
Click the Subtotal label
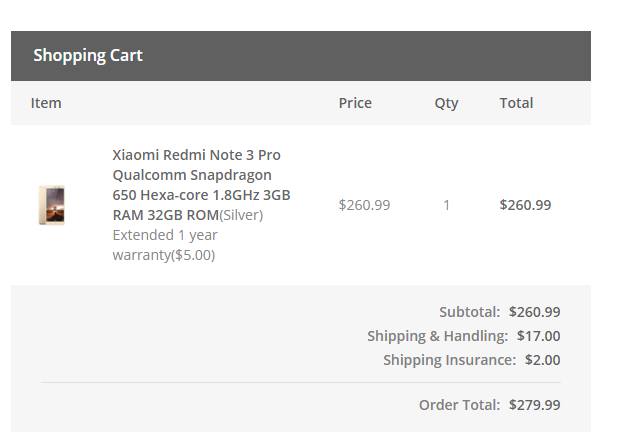point(469,312)
